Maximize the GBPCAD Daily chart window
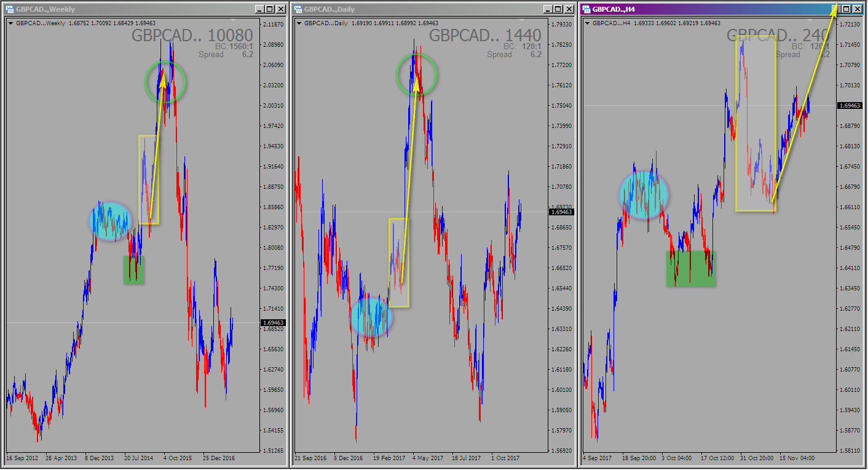Viewport: 868px width, 470px height. (x=558, y=9)
